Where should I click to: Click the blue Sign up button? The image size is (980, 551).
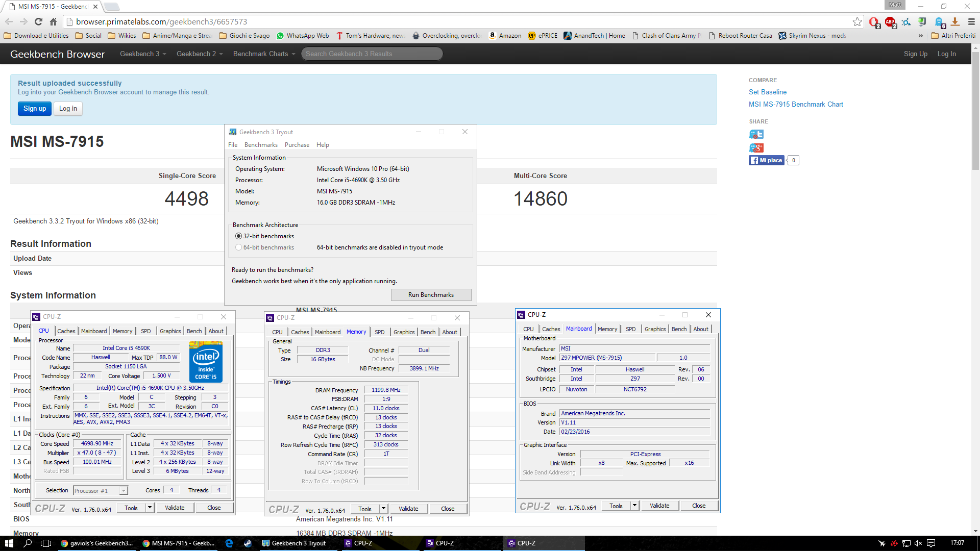click(x=35, y=109)
